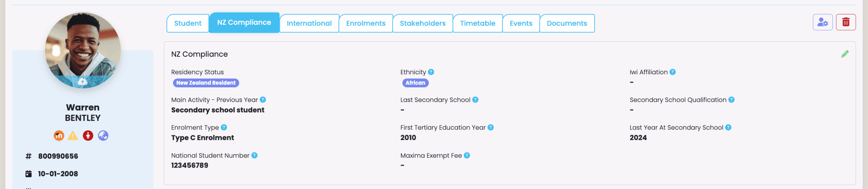Image resolution: width=868 pixels, height=189 pixels.
Task: Click the yellow warning triangle icon
Action: click(x=73, y=136)
